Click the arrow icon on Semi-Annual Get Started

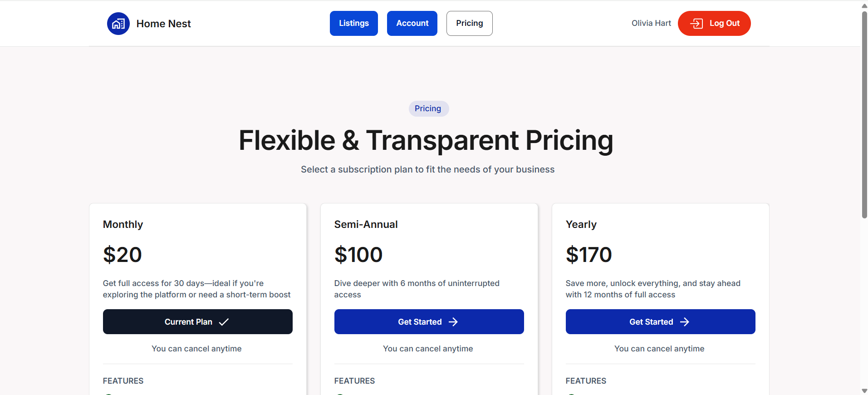(453, 322)
